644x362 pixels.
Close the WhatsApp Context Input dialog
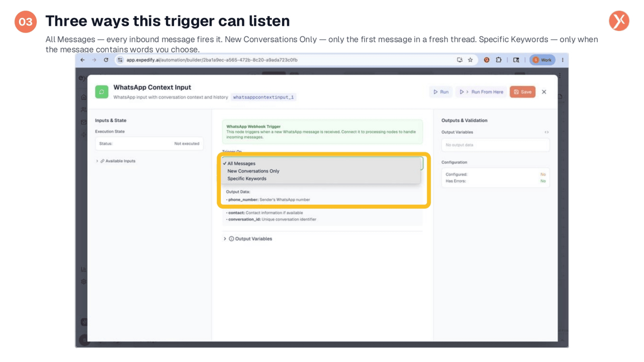coord(544,92)
